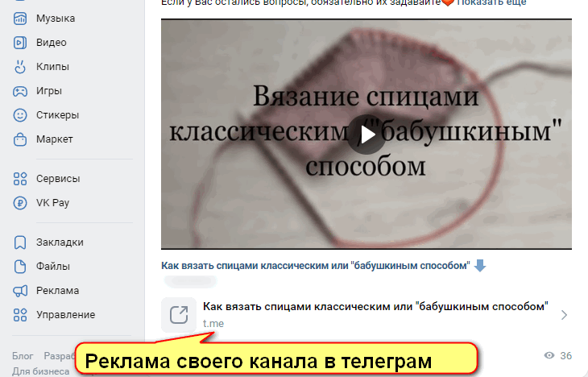Click the blue down arrow emoji in the caption
The width and height of the screenshot is (588, 377).
pyautogui.click(x=480, y=265)
